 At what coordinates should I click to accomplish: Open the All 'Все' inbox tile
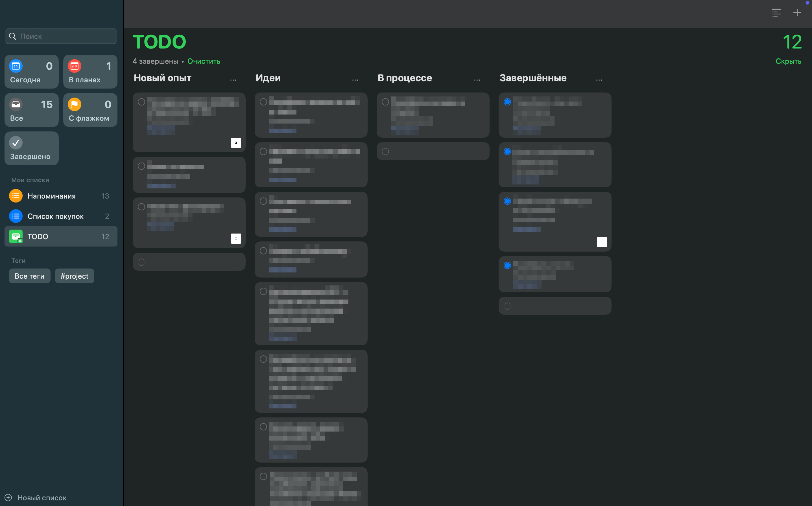[32, 110]
